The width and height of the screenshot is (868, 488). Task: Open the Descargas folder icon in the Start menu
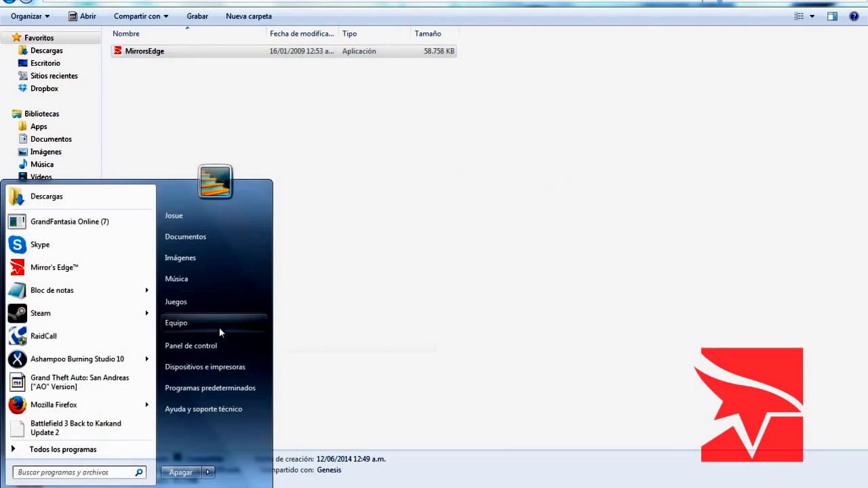coord(17,197)
